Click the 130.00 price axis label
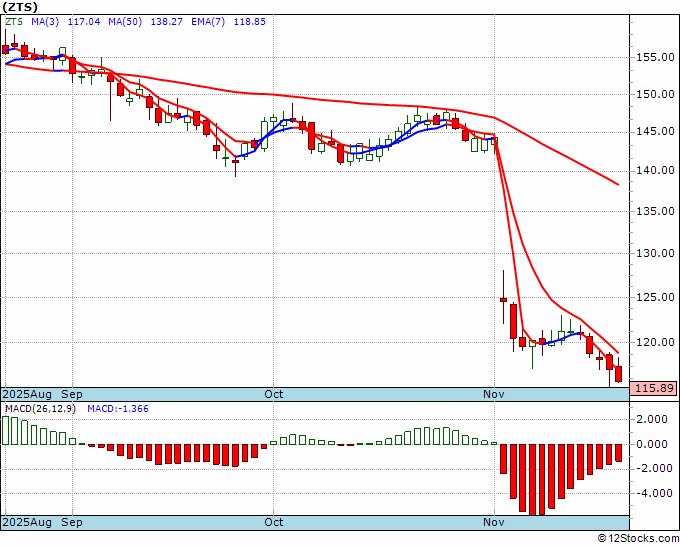Image resolution: width=680 pixels, height=546 pixels. (x=655, y=253)
